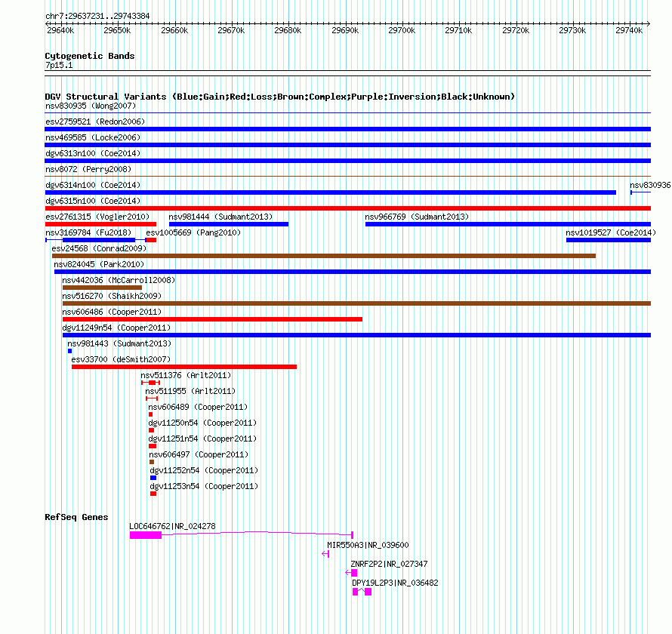
Task: Select the esv2761315 (Vogler2010) red bar
Action: [100, 224]
